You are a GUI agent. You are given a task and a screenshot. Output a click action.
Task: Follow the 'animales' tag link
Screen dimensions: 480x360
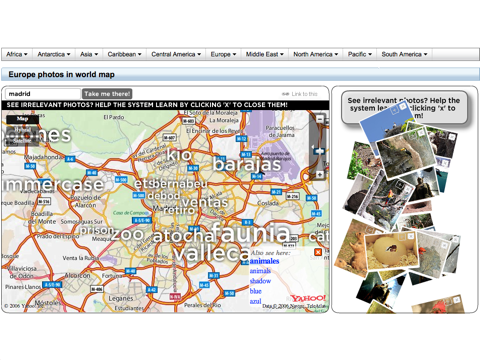tap(264, 261)
